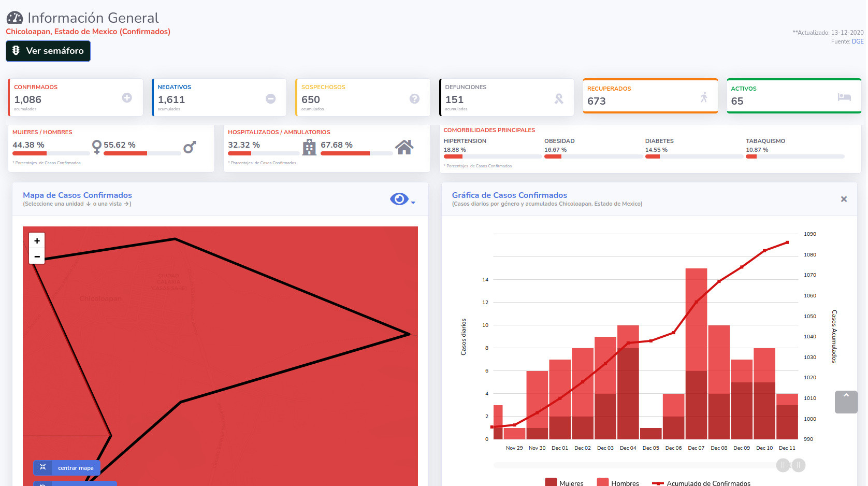Click the left handle of chart range slider
Viewport: 868px width, 486px height.
point(783,465)
